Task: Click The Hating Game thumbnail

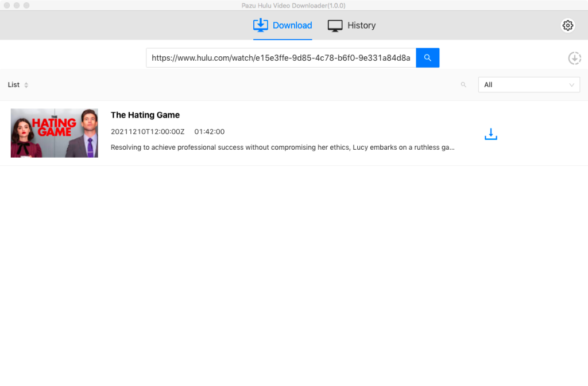Action: tap(55, 133)
